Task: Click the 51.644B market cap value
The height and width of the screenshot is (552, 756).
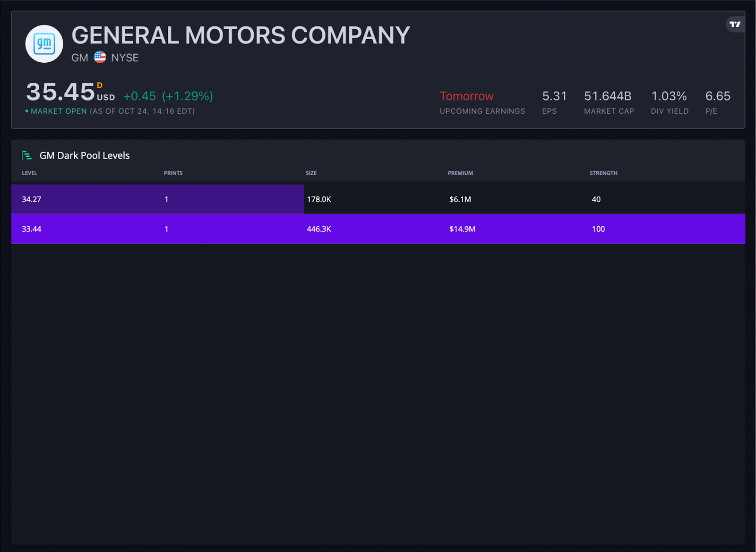Action: click(608, 96)
